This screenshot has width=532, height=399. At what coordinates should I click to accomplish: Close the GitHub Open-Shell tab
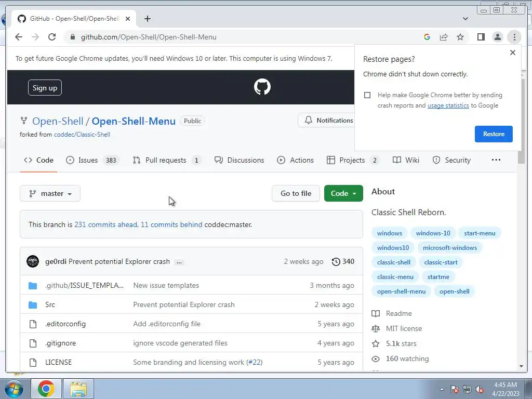tap(128, 19)
